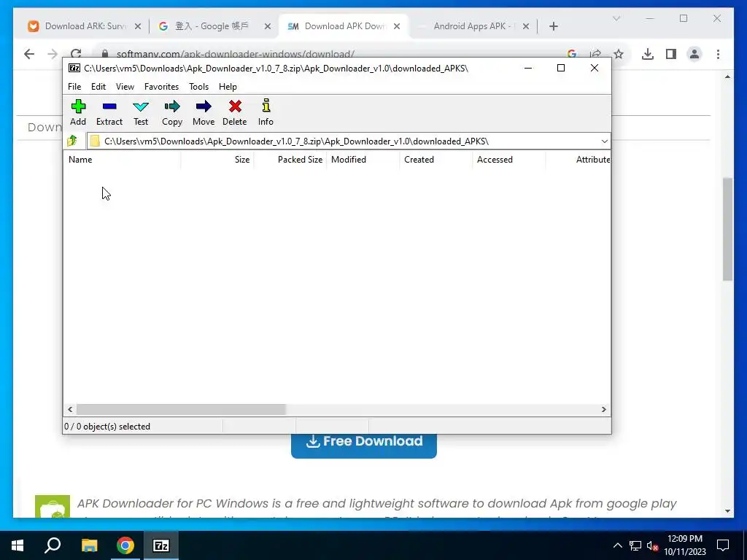
Task: Click the horizontal scrollbar left arrow
Action: pos(70,410)
